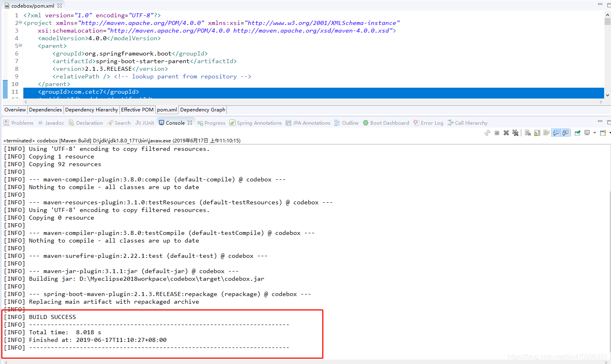Click the Outline view icon
The height and width of the screenshot is (364, 611).
pyautogui.click(x=337, y=123)
